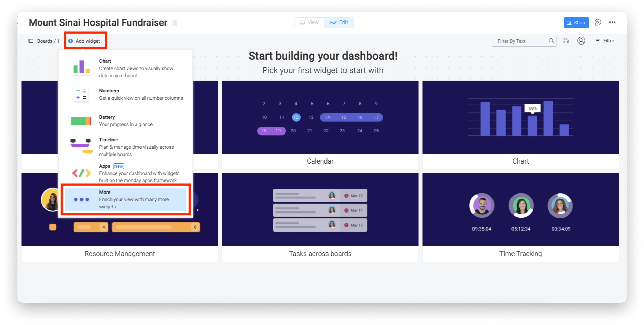Pick the Calendar widget card
Viewport: 644px width, 325px height.
click(320, 125)
